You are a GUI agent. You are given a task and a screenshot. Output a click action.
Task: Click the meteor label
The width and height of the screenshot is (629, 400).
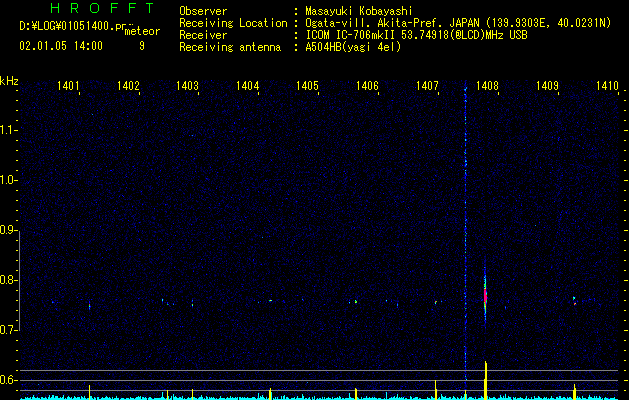[142, 31]
